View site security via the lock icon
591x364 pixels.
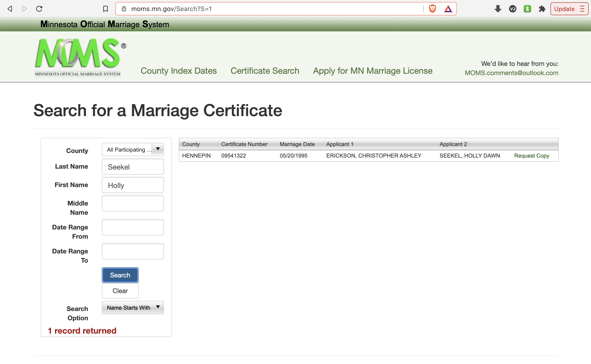[124, 9]
